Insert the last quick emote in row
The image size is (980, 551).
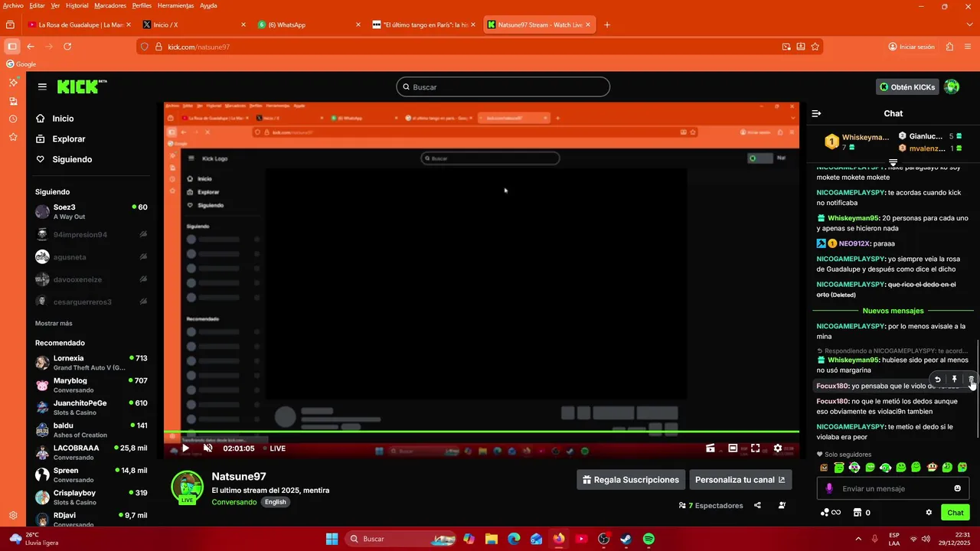(962, 468)
